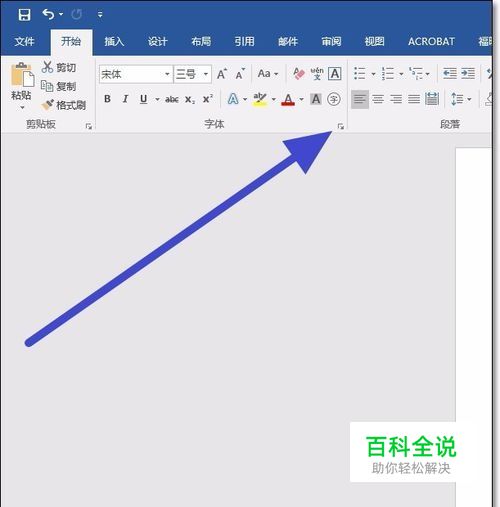
Task: Toggle Italic formatting
Action: (125, 99)
